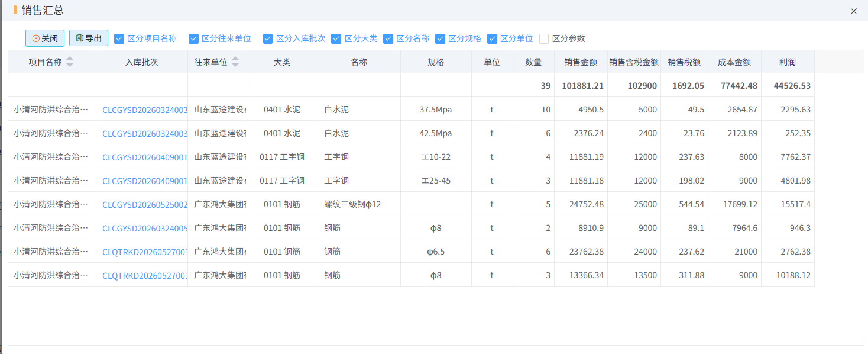Image resolution: width=868 pixels, height=354 pixels.
Task: Open the CLCGYSD20260324005 batch link
Action: click(x=145, y=228)
